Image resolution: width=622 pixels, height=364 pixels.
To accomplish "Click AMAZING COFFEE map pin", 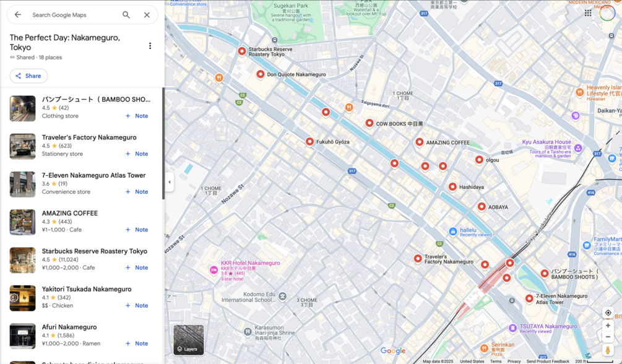I will tap(419, 142).
